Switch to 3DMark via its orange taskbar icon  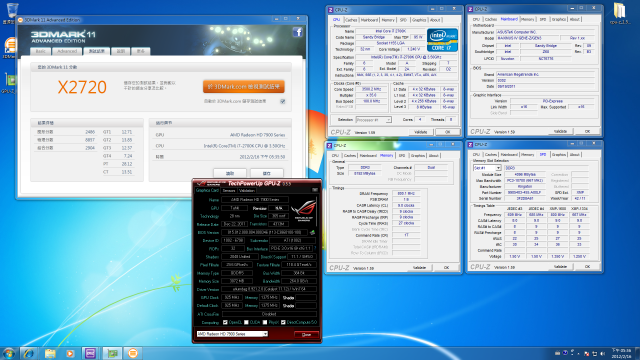(133, 353)
